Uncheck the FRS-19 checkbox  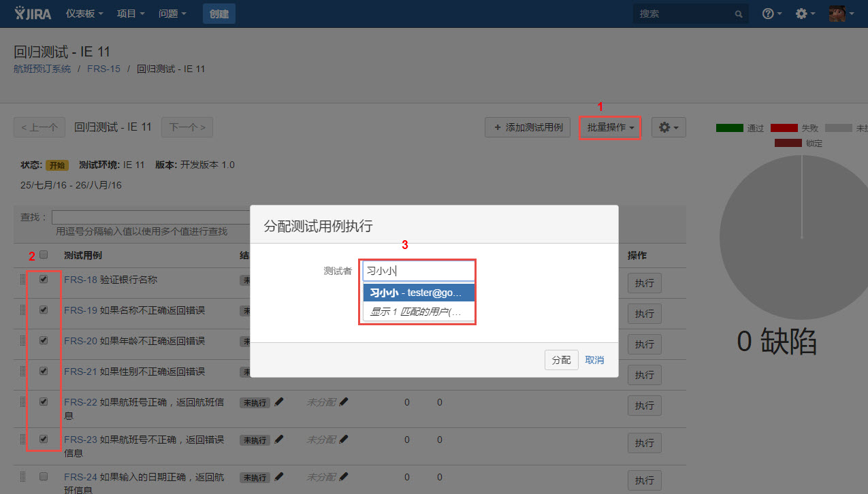click(44, 310)
